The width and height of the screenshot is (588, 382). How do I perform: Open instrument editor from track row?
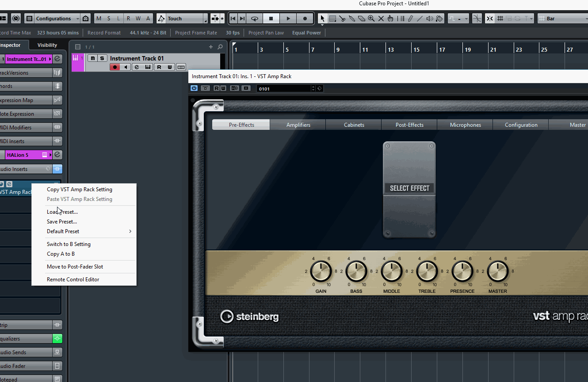[148, 67]
